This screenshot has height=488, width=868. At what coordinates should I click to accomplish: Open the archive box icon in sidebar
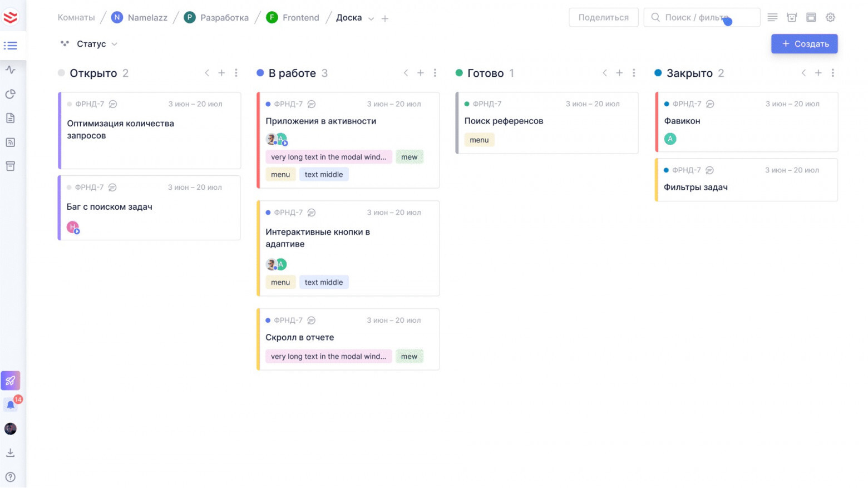click(x=11, y=166)
